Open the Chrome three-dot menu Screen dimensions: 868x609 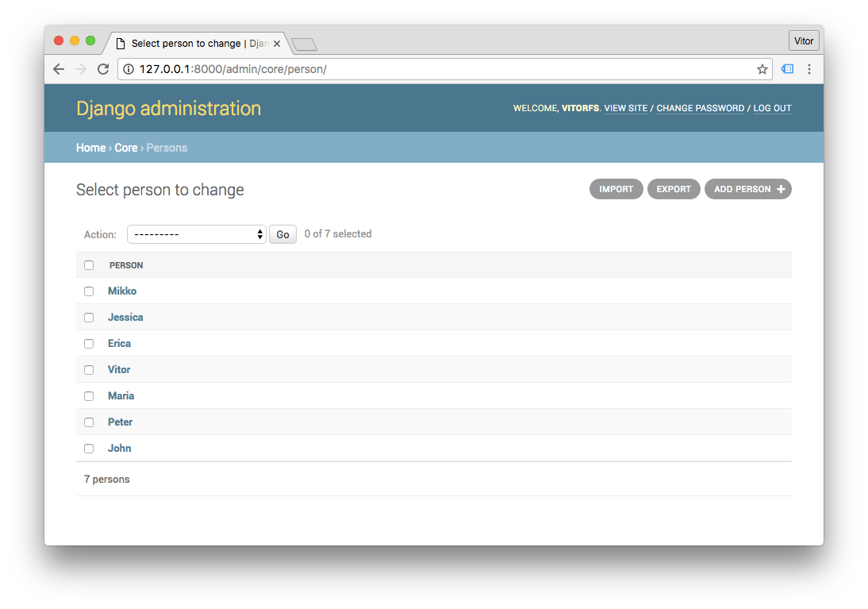(x=809, y=69)
